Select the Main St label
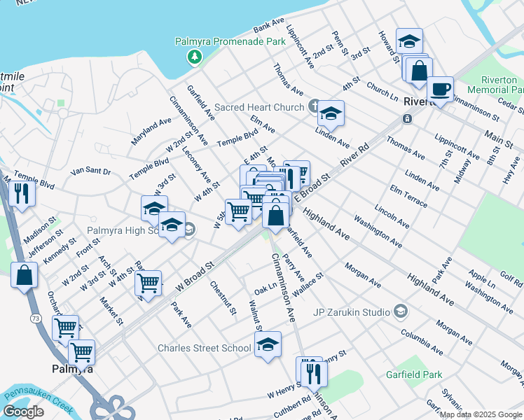 click(499, 139)
